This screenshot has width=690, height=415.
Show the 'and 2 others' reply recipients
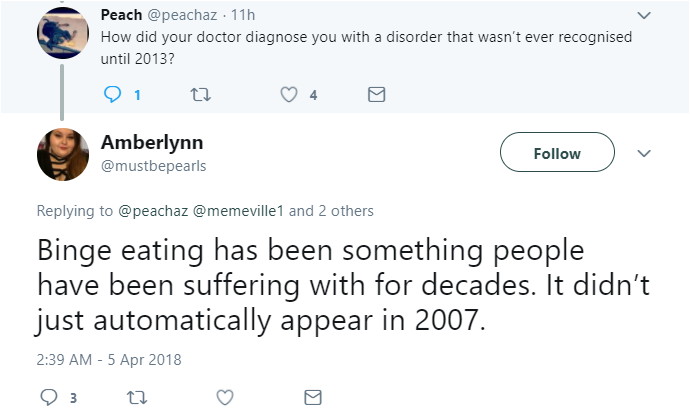click(331, 211)
